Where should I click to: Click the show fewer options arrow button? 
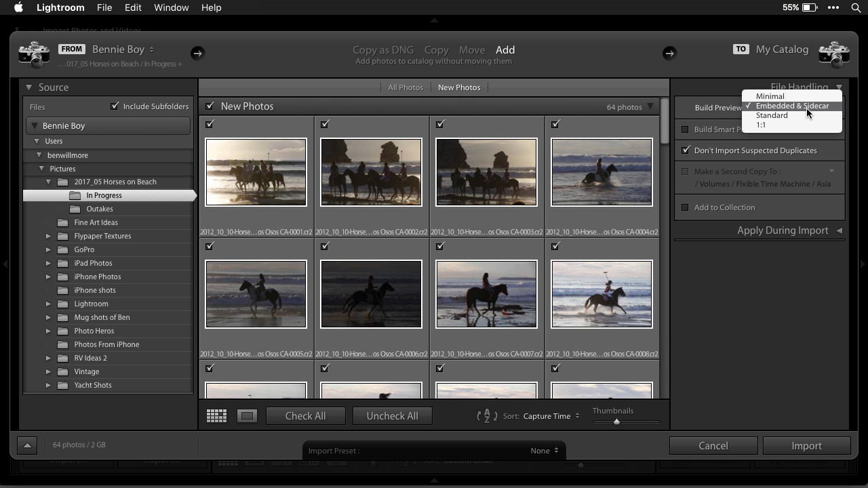27,445
